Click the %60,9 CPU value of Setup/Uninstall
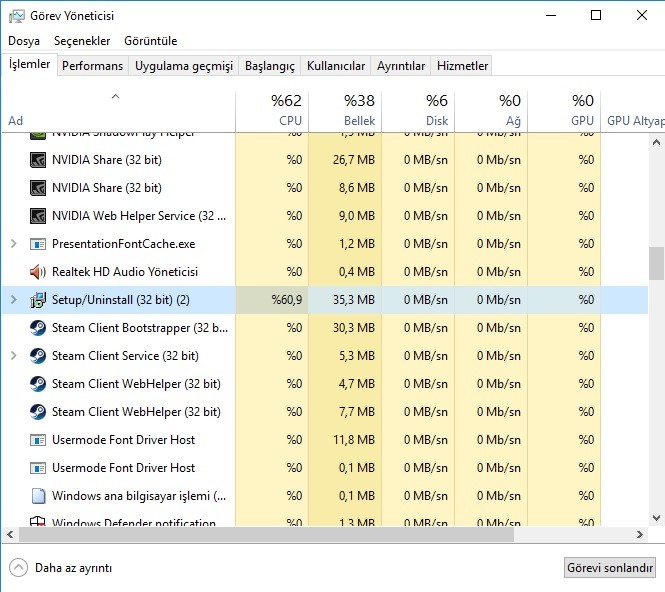 pos(287,300)
